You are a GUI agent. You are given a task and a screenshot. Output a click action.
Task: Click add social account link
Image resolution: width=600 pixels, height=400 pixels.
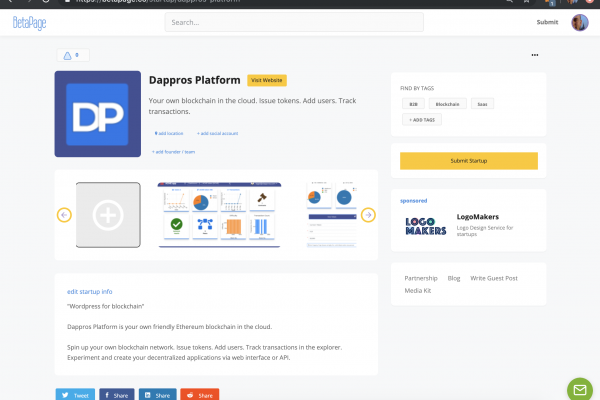coord(217,133)
